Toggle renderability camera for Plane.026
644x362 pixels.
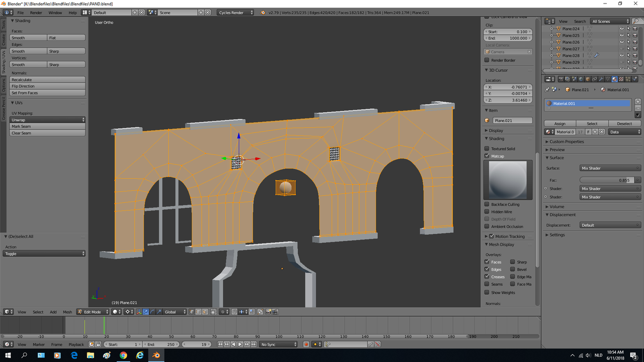point(635,42)
